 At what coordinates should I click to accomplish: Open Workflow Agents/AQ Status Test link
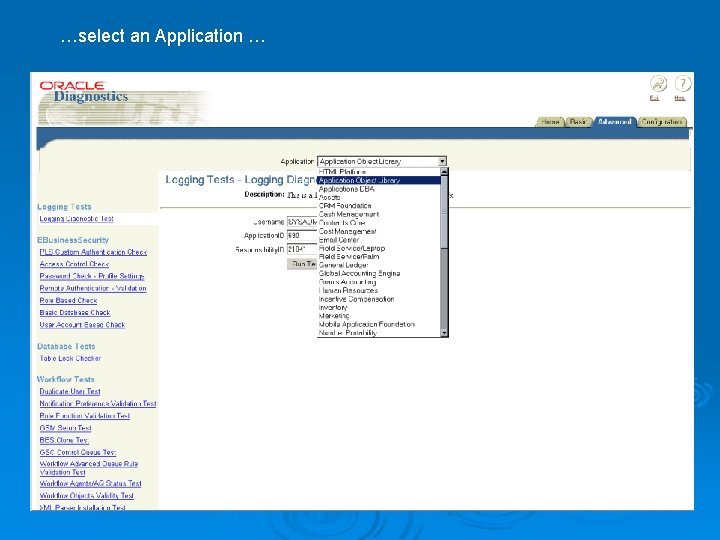point(90,484)
